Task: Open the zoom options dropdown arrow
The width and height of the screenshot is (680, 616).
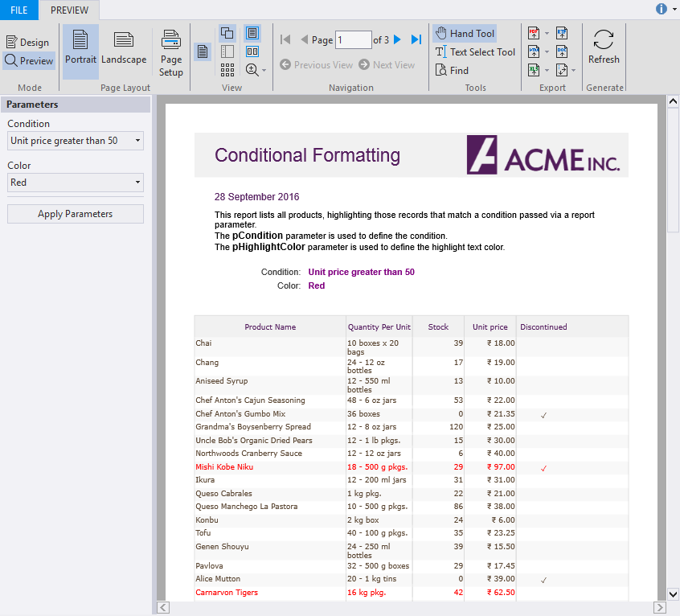Action: click(x=264, y=71)
